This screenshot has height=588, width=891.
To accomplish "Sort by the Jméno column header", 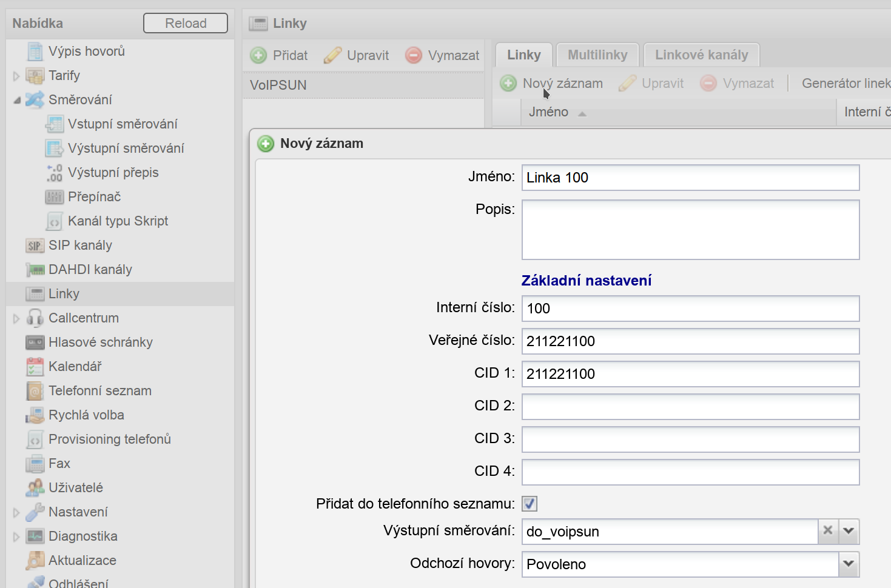I will click(x=679, y=112).
